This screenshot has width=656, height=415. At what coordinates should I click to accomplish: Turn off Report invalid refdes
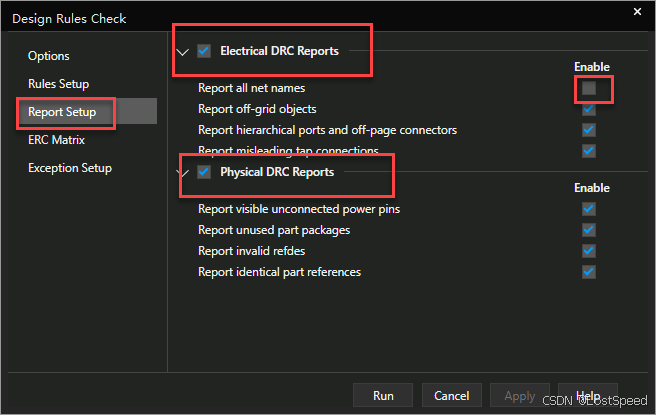pyautogui.click(x=589, y=251)
